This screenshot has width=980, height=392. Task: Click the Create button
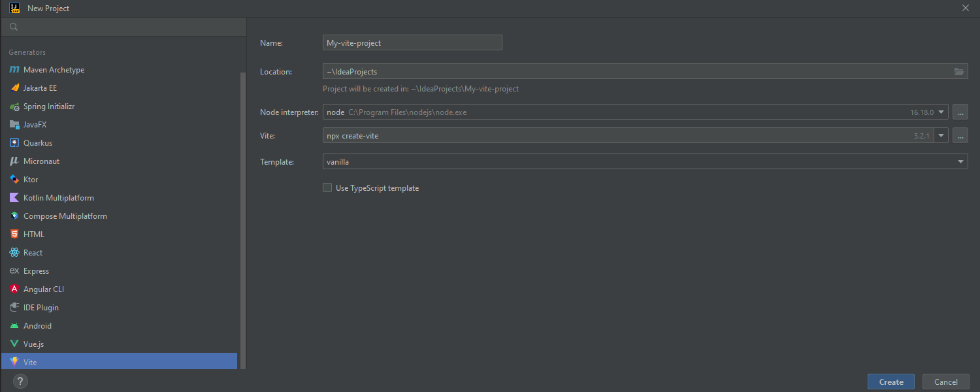(x=890, y=382)
